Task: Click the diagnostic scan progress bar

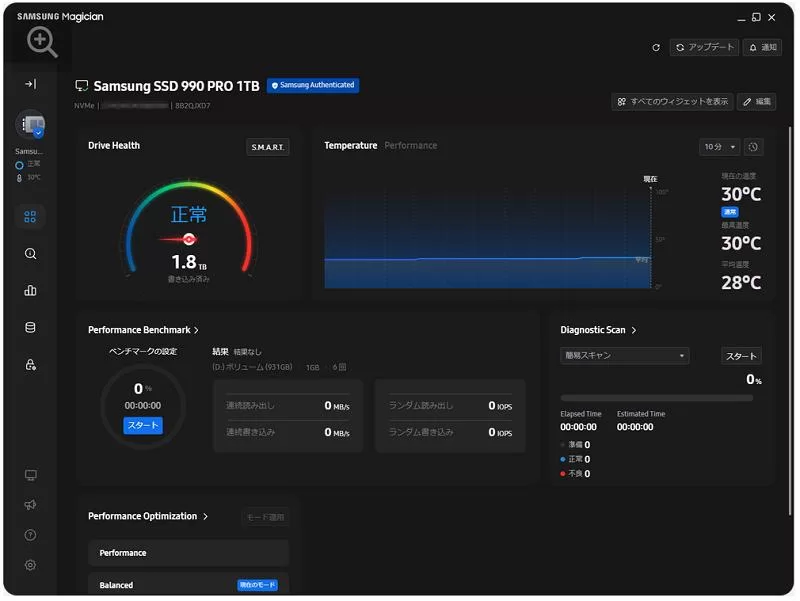Action: point(657,397)
